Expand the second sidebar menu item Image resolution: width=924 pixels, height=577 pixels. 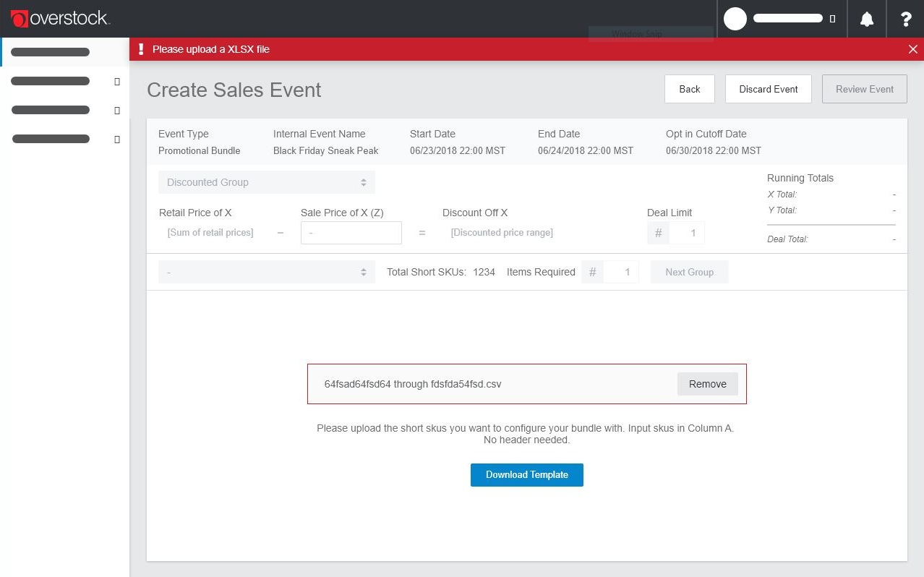tap(116, 82)
